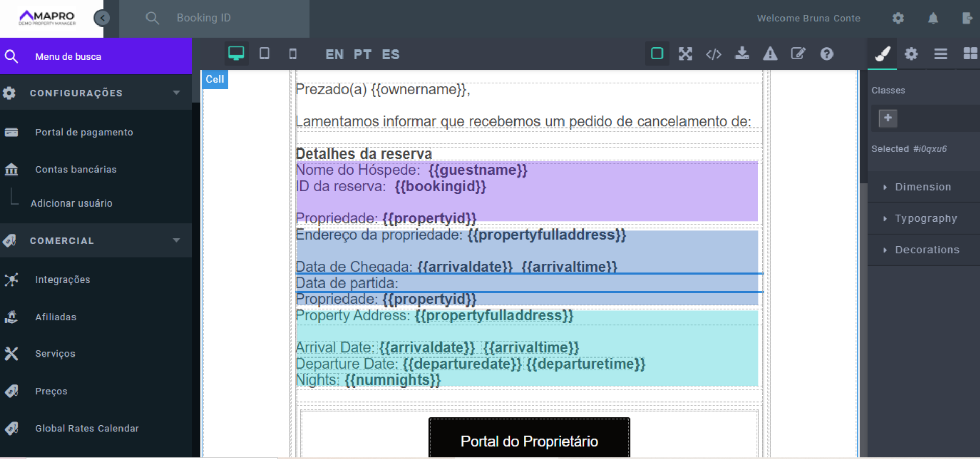Open the Global Rates Calendar menu item
This screenshot has width=980, height=459.
point(87,428)
